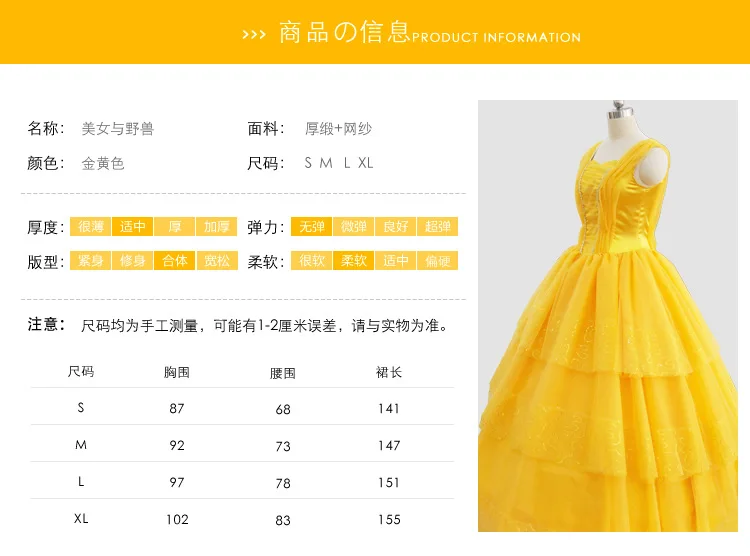Click the 尺码 column header in table
The image size is (750, 556).
pyautogui.click(x=81, y=371)
